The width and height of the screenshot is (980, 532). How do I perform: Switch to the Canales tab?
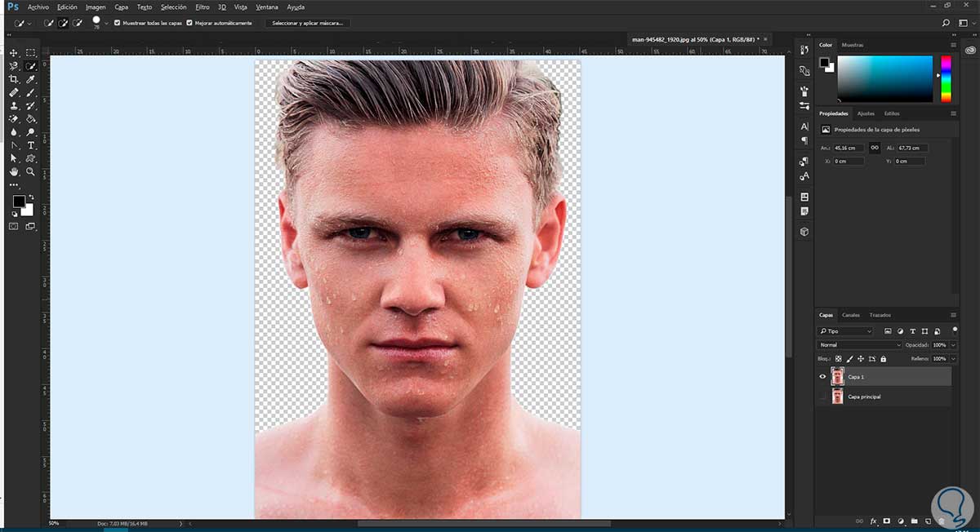click(x=850, y=315)
